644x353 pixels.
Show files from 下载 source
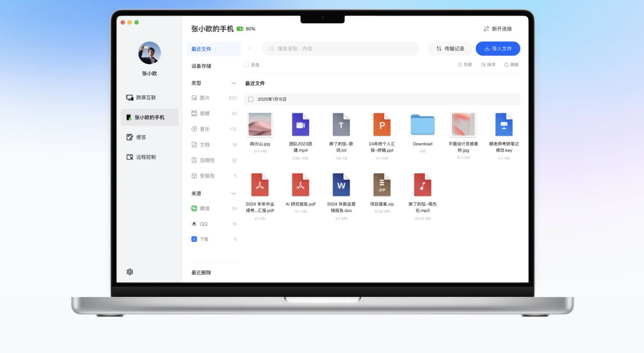(x=214, y=239)
